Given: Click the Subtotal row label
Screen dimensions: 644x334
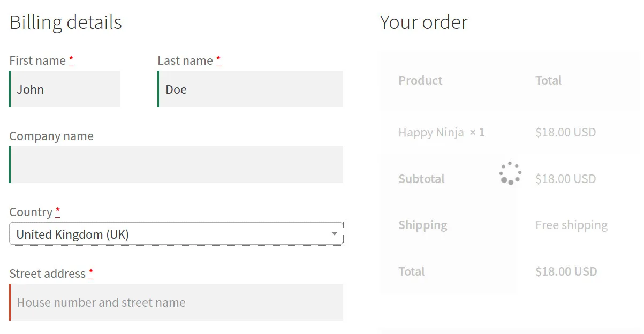Looking at the screenshot, I should [x=421, y=179].
